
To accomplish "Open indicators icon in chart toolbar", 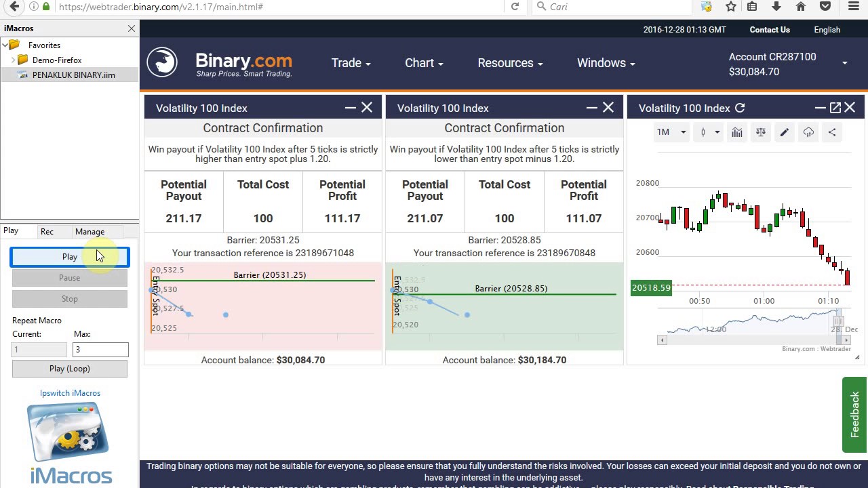I will [x=737, y=133].
